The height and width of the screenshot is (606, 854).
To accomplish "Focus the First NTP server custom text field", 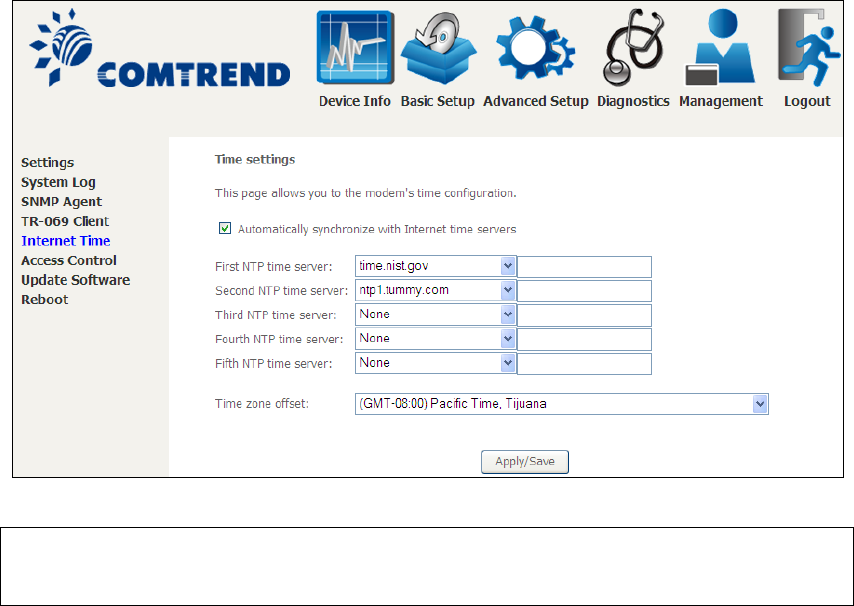I will pos(584,267).
